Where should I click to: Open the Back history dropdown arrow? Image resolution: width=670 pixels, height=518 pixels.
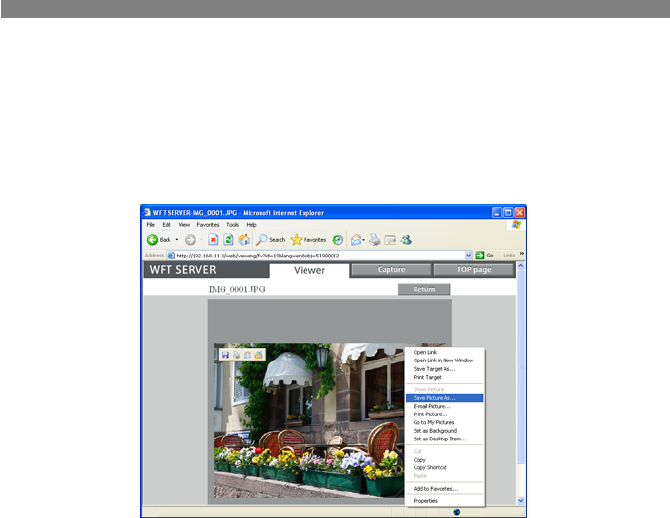pyautogui.click(x=177, y=240)
